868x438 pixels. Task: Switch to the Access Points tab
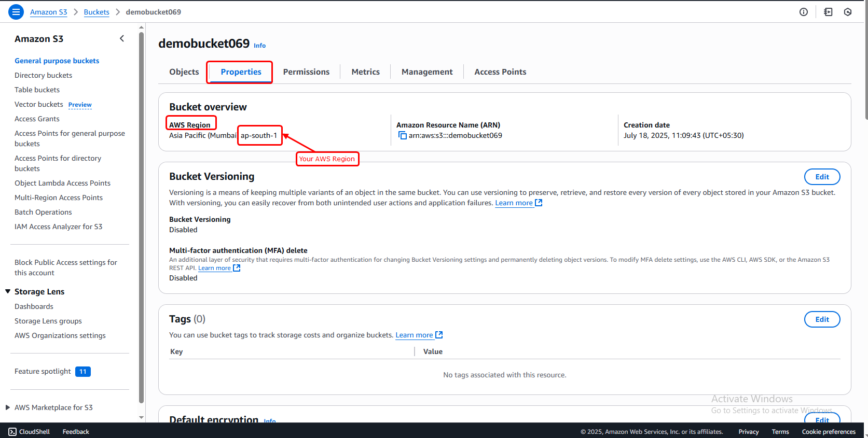click(500, 72)
